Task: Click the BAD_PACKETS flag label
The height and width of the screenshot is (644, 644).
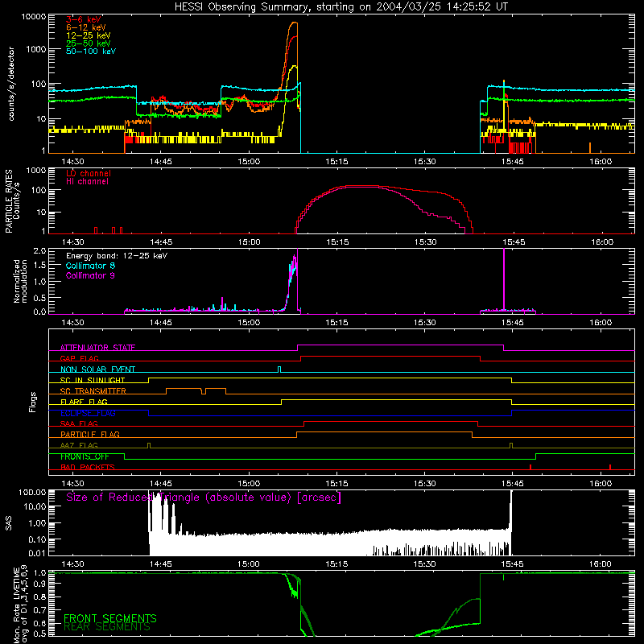Action: point(88,468)
